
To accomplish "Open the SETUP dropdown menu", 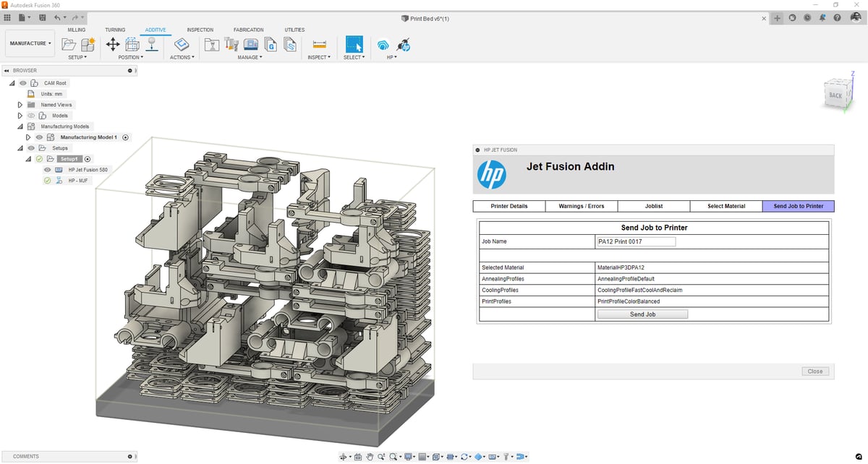I will coord(77,57).
